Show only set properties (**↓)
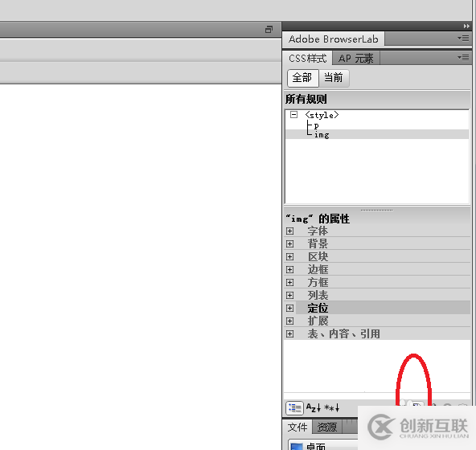 click(x=332, y=408)
